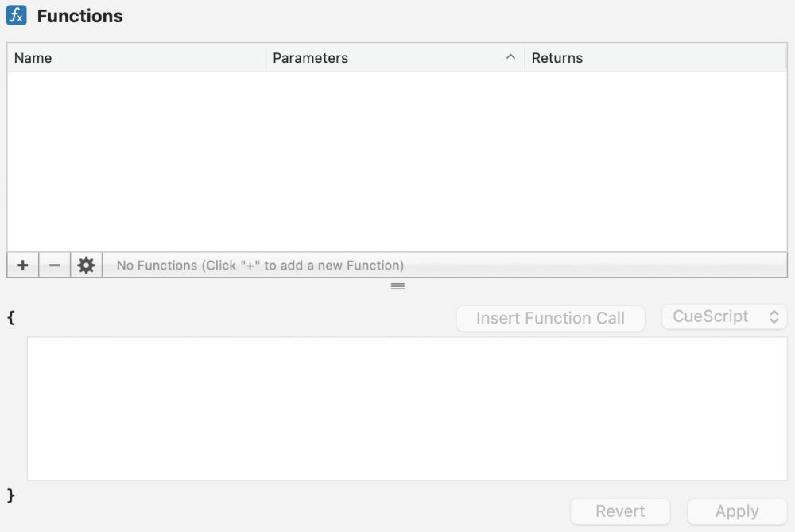
Task: Click the "No Functions" status text
Action: 260,266
